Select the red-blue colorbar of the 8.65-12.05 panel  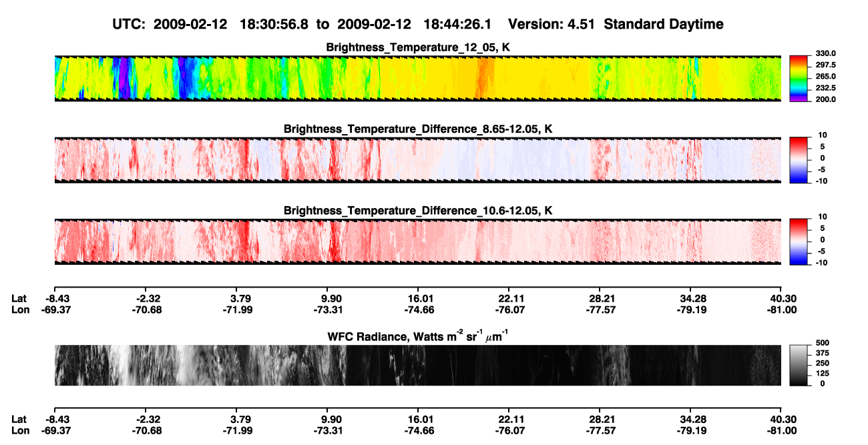point(799,159)
